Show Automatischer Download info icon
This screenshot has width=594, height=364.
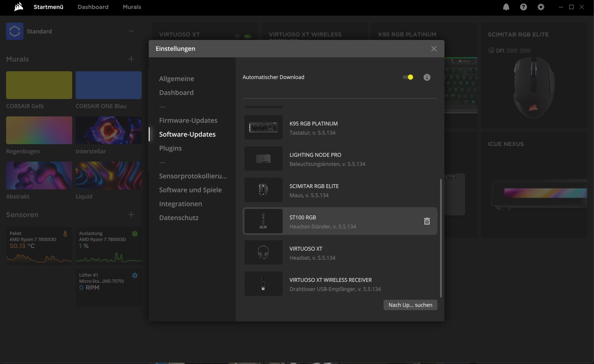click(x=427, y=77)
